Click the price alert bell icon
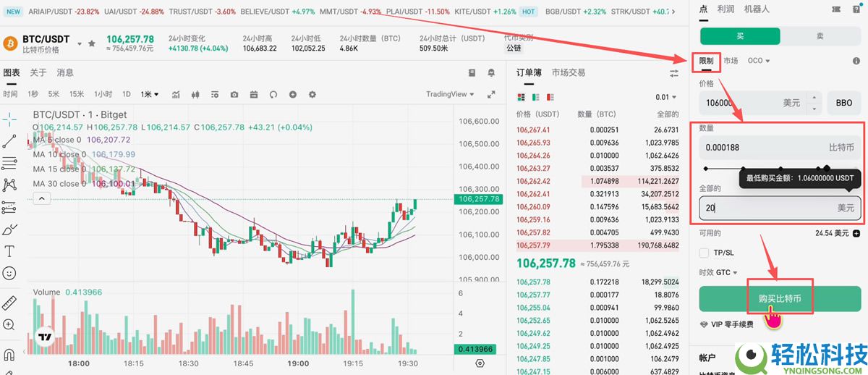Screen dimensions: 868x375 (492, 72)
